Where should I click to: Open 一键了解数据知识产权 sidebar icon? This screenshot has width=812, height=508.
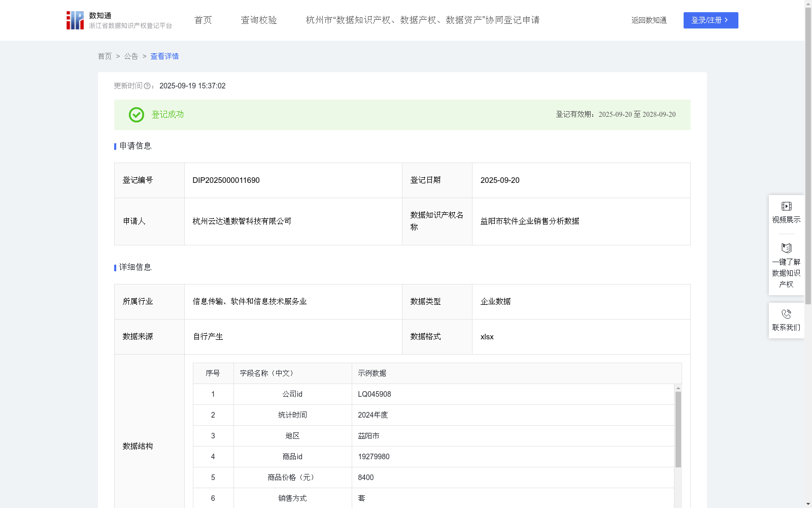pyautogui.click(x=786, y=248)
